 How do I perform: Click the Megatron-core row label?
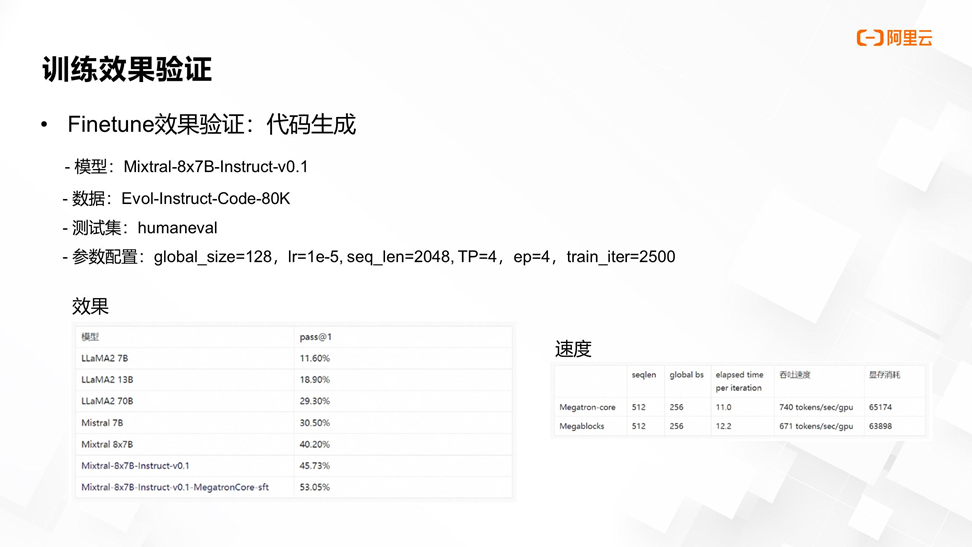point(588,407)
